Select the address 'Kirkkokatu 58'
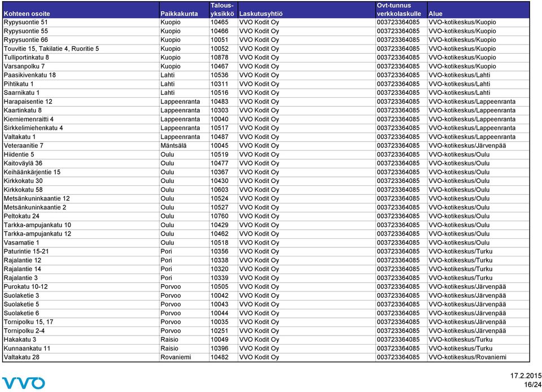This screenshot has width=542, height=392. coord(23,190)
